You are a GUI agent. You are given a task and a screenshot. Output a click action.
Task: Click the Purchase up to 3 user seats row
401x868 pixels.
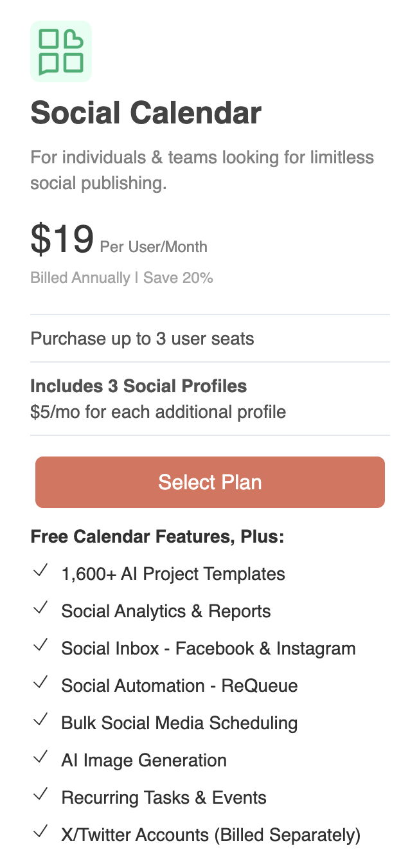pyautogui.click(x=141, y=338)
